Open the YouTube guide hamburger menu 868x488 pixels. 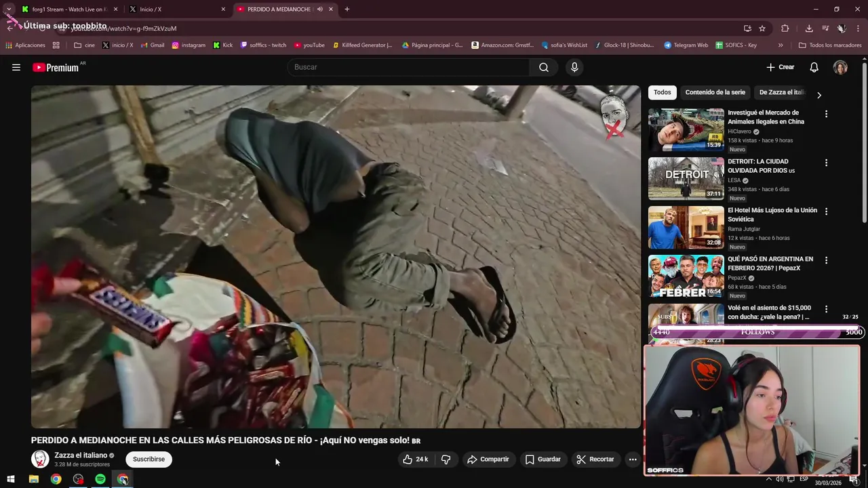click(16, 67)
